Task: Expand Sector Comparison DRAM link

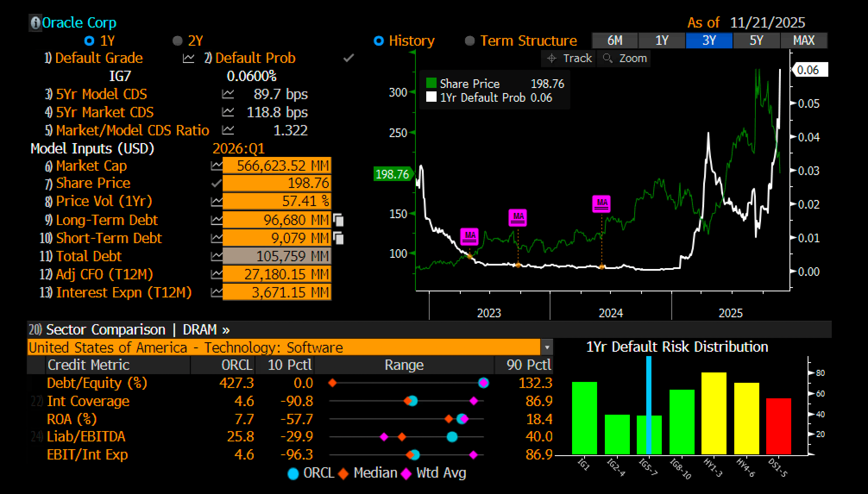Action: point(206,330)
